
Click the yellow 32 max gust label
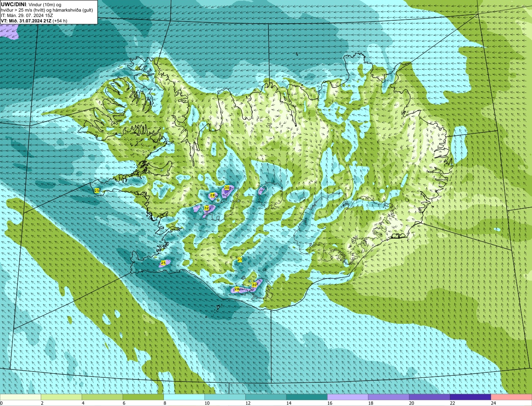pos(206,208)
